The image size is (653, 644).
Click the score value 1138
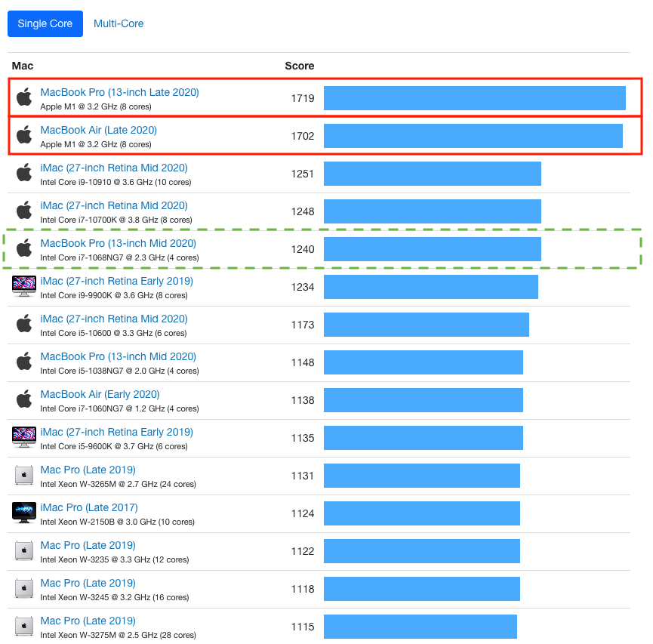click(x=303, y=400)
